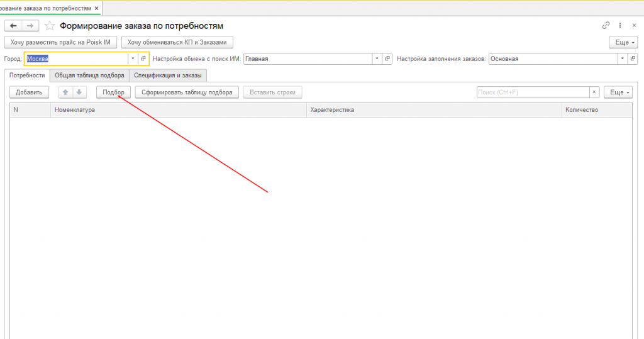
Task: Switch to Спецификация и заказы tab
Action: click(x=167, y=75)
